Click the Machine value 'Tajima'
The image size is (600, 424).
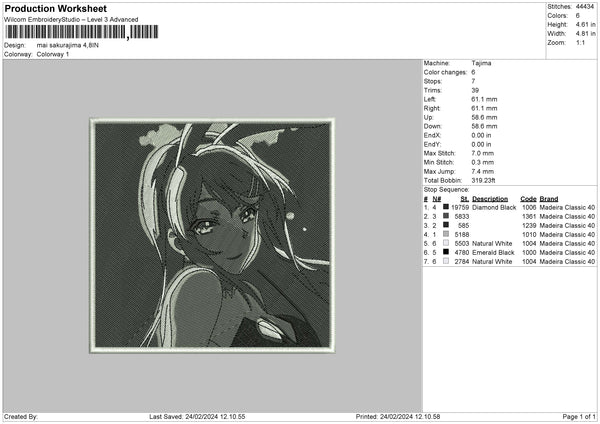coord(481,63)
